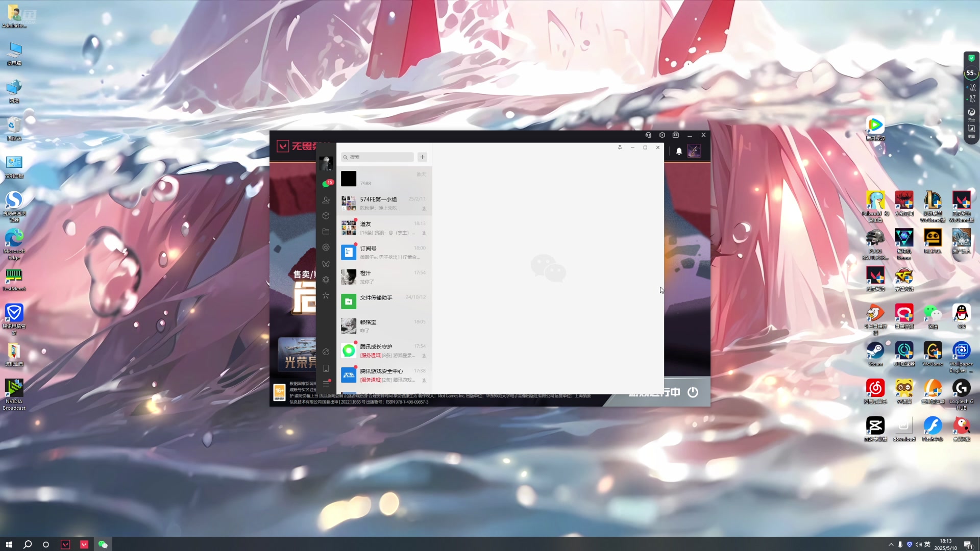Open the WeChat Top Stories hexagon flower icon
The image size is (980, 551).
[x=326, y=280]
